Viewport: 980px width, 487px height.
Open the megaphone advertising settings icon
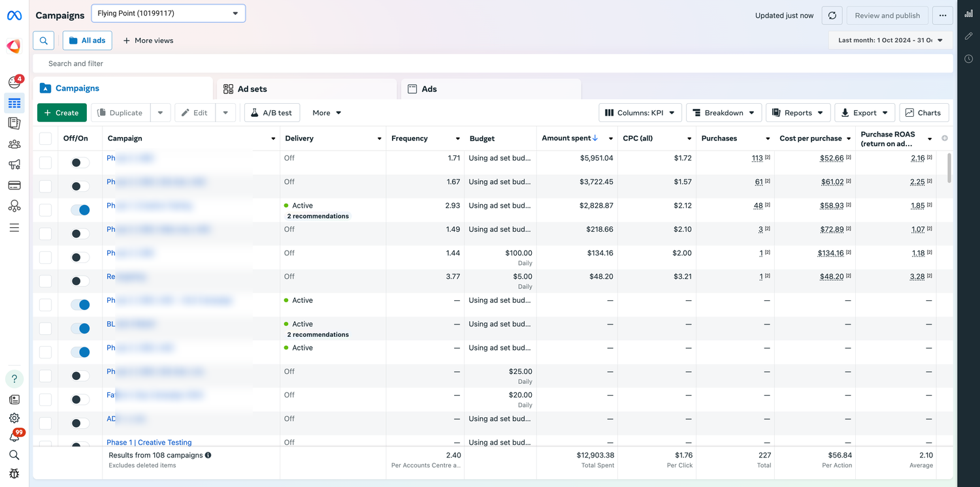tap(14, 165)
